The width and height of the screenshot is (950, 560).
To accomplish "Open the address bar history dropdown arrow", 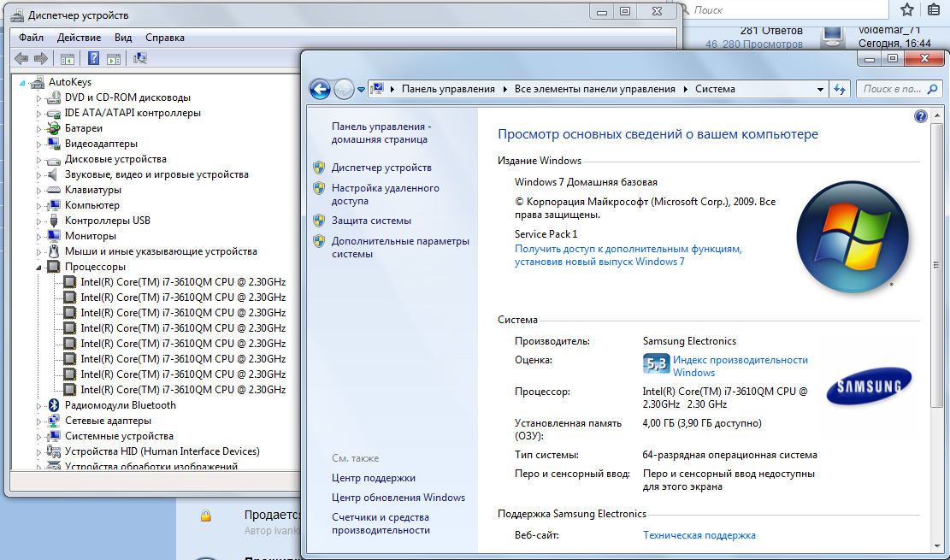I will (820, 89).
